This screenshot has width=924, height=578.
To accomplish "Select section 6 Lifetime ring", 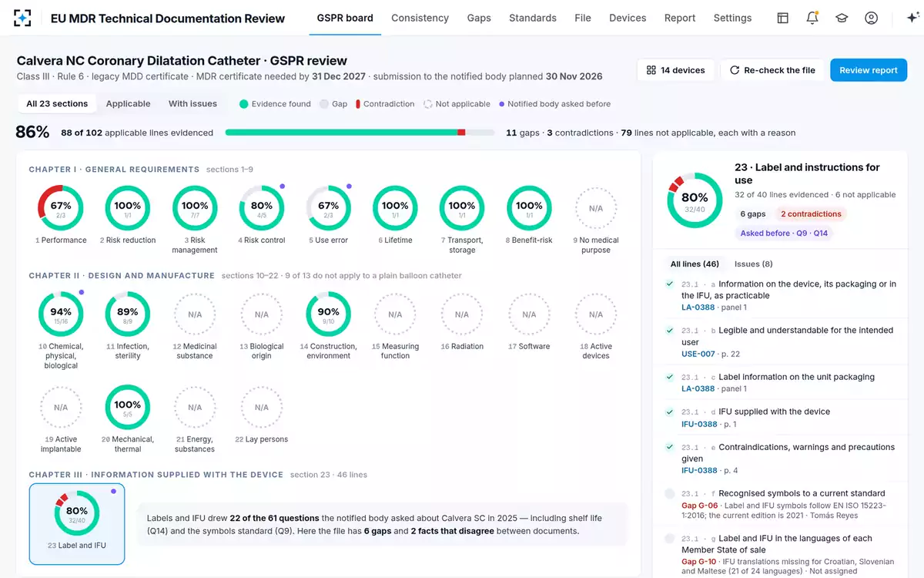I will [395, 208].
